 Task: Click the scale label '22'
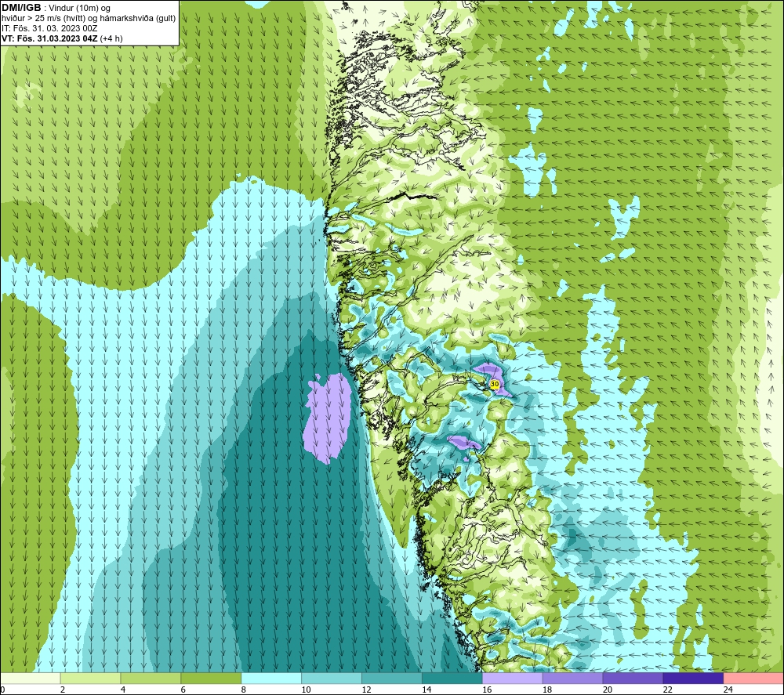pyautogui.click(x=668, y=690)
